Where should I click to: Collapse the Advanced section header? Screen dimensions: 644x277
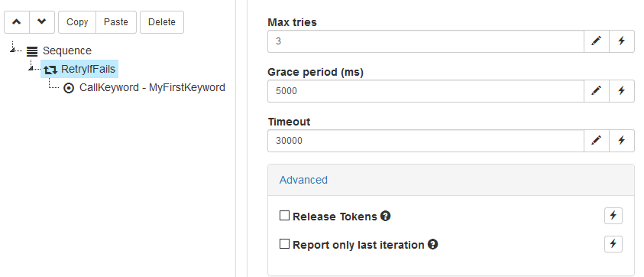(303, 181)
